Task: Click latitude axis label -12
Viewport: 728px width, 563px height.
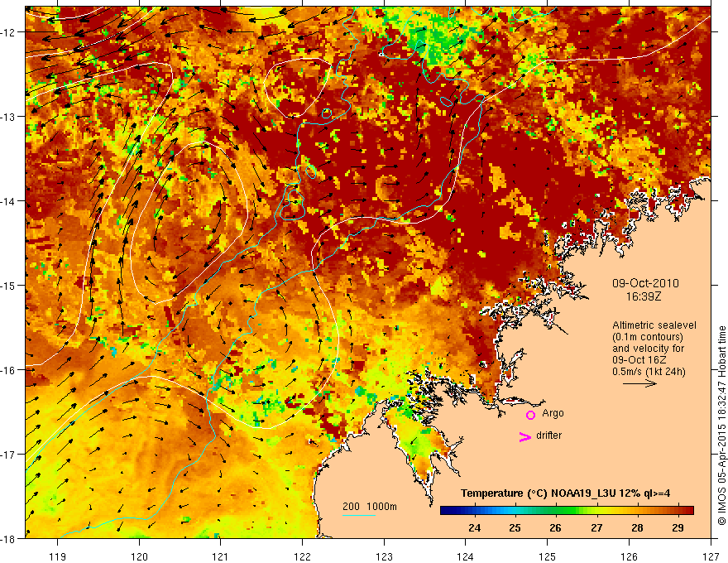Action: tap(8, 32)
